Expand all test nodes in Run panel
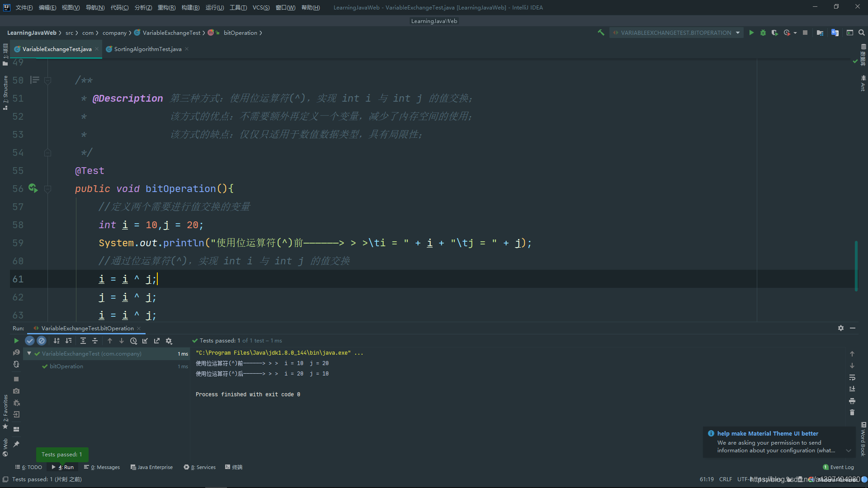Screen dimensions: 868x488 pos(83,341)
